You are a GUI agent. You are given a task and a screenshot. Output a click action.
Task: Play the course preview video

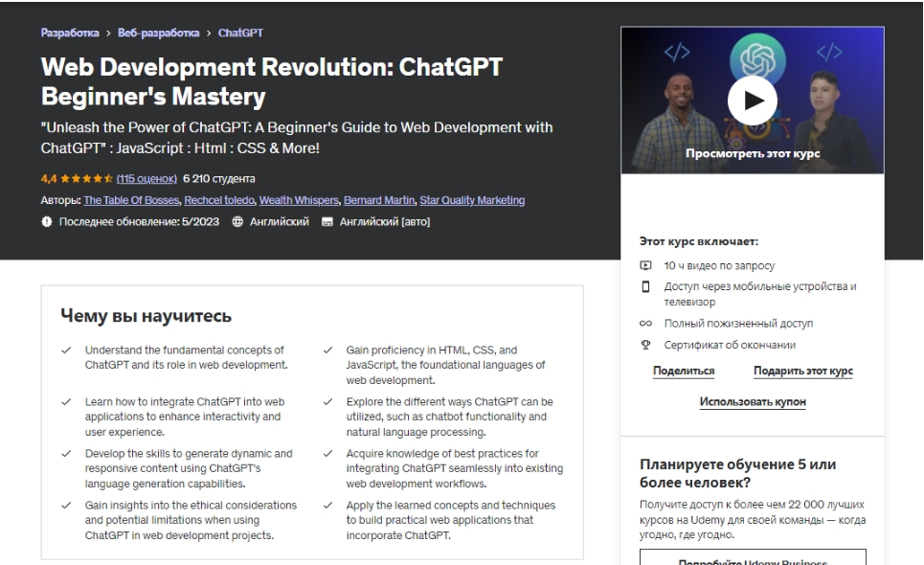[x=752, y=100]
